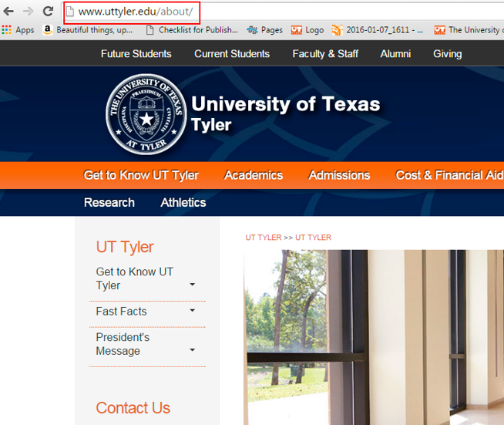
Task: Select Get to Know UT Tyler in orange bar
Action: click(x=141, y=175)
